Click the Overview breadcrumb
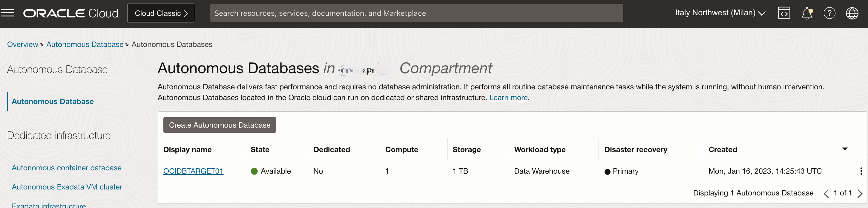Screen dimensions: 868x208 click(23, 44)
